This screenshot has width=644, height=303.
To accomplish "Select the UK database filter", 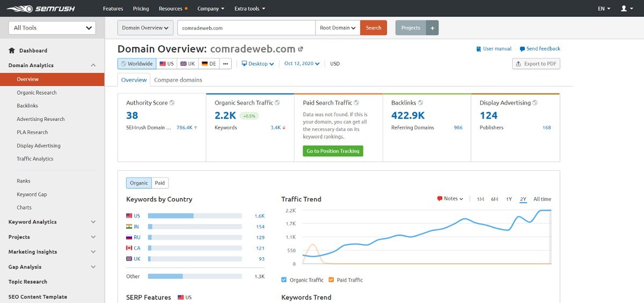I will 188,63.
